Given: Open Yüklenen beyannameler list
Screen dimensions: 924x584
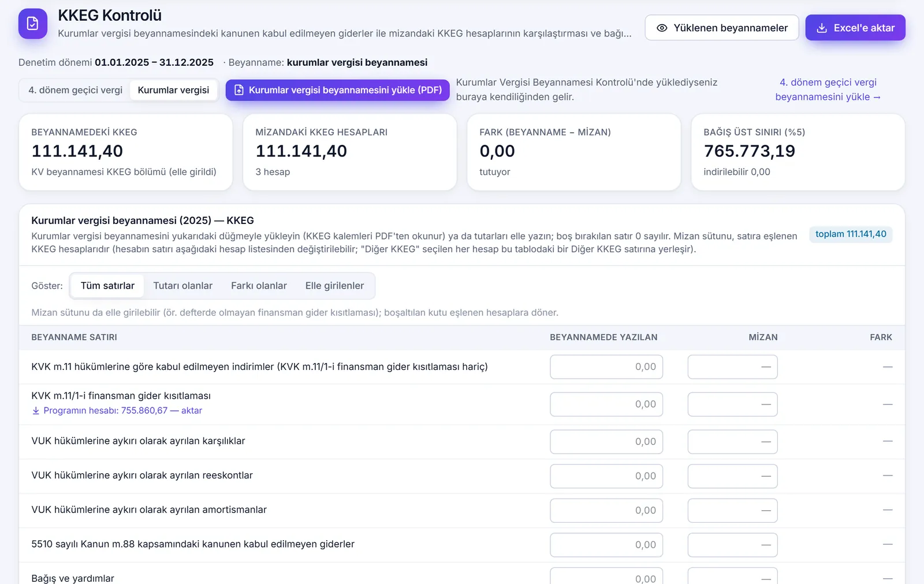Looking at the screenshot, I should [722, 28].
